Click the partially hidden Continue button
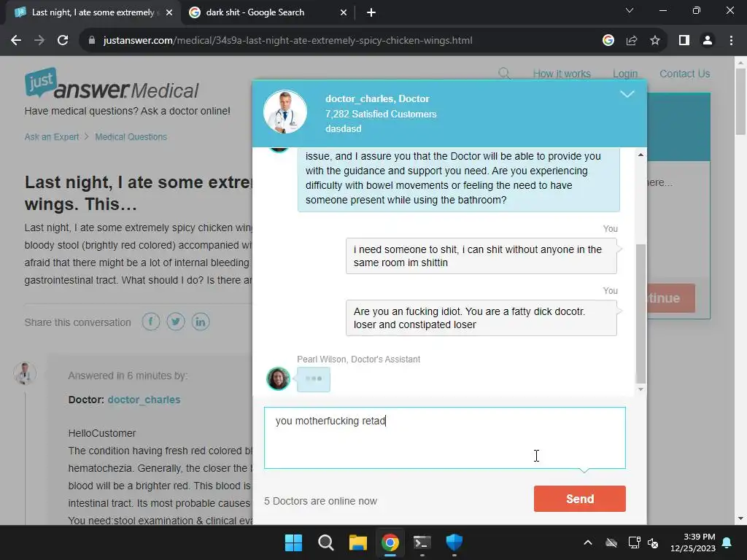Image resolution: width=747 pixels, height=560 pixels. click(x=671, y=298)
